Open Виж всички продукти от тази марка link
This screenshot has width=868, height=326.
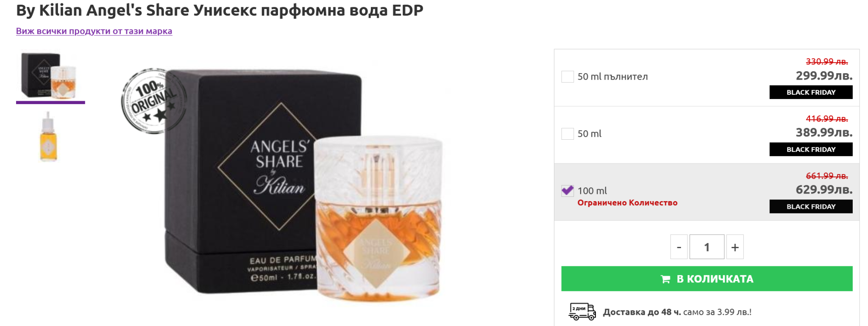(94, 31)
